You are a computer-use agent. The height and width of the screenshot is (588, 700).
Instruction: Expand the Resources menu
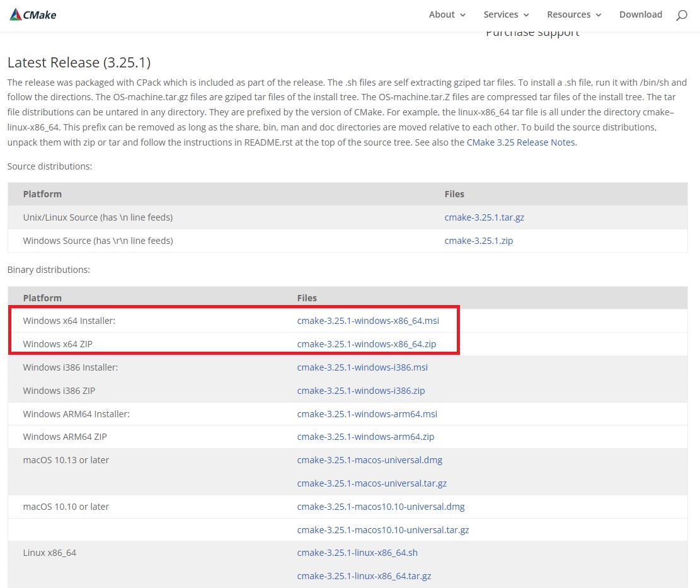574,14
